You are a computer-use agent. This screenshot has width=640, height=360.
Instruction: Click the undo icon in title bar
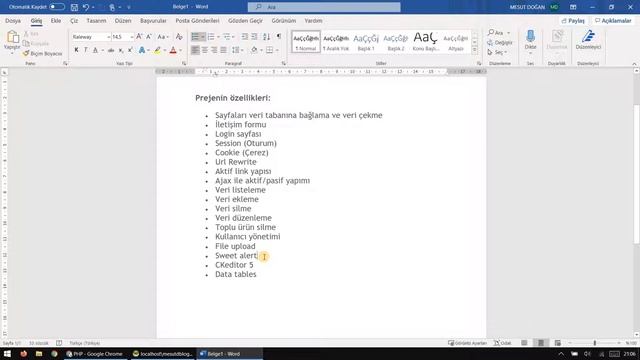click(86, 7)
